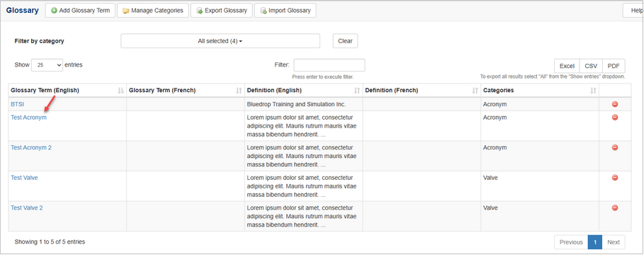This screenshot has width=644, height=255.
Task: Sort by Categories column
Action: [x=540, y=91]
